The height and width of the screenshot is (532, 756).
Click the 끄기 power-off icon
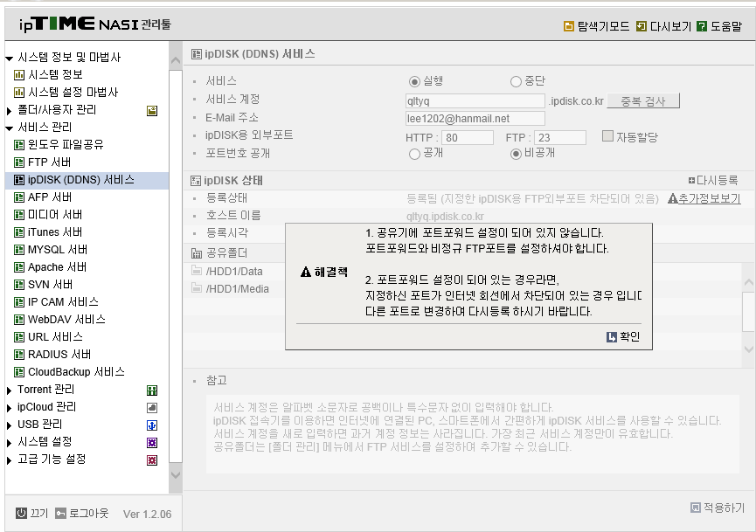coord(21,513)
